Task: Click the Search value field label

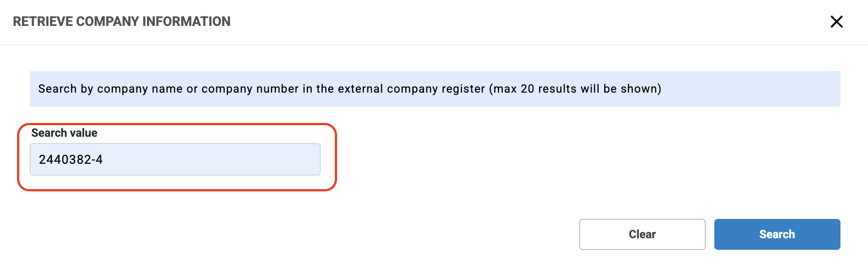Action: pos(64,133)
